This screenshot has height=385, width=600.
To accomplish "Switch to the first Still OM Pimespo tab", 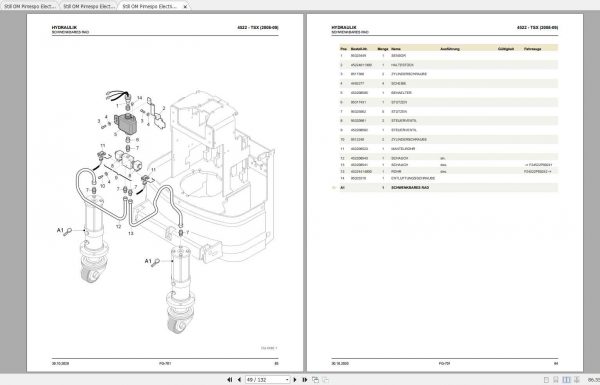I will click(29, 6).
